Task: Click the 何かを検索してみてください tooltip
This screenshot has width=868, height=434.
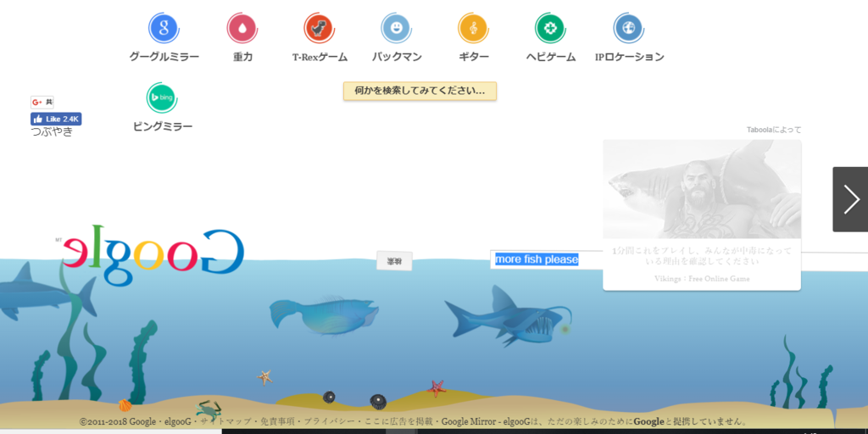Action: click(x=420, y=91)
